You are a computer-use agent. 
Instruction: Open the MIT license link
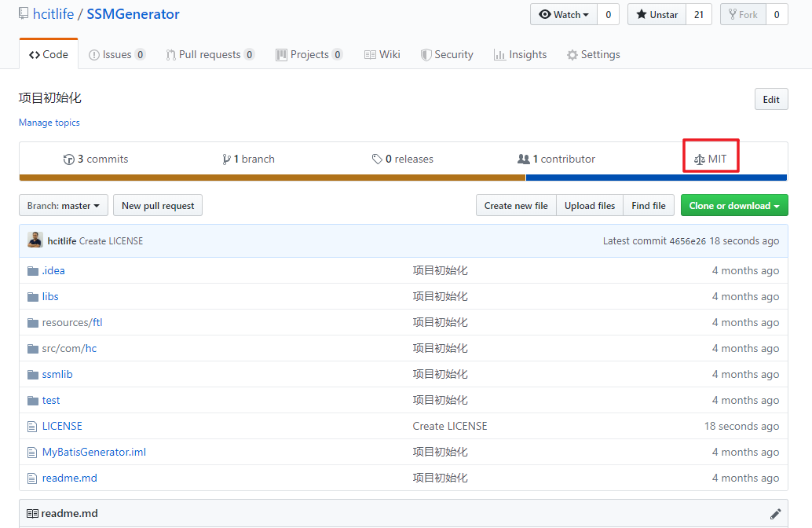coord(711,159)
